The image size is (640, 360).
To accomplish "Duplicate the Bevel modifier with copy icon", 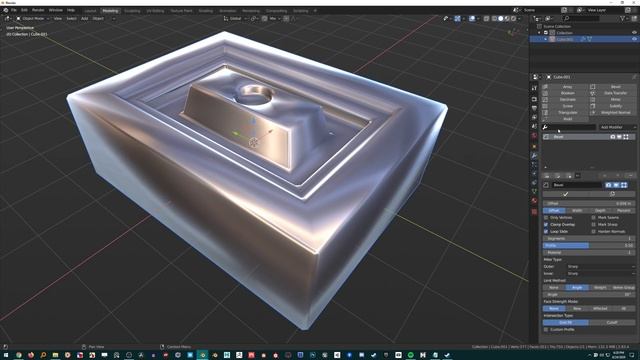I will coord(612,194).
